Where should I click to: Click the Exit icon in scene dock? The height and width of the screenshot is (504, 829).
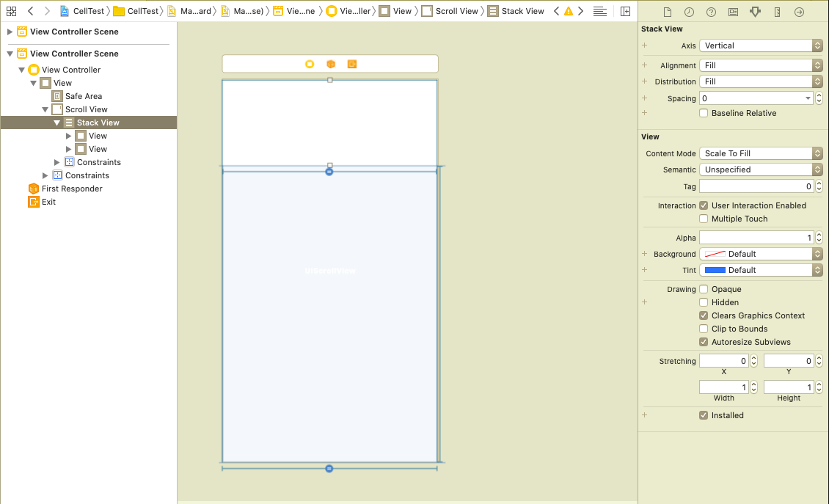tap(351, 64)
